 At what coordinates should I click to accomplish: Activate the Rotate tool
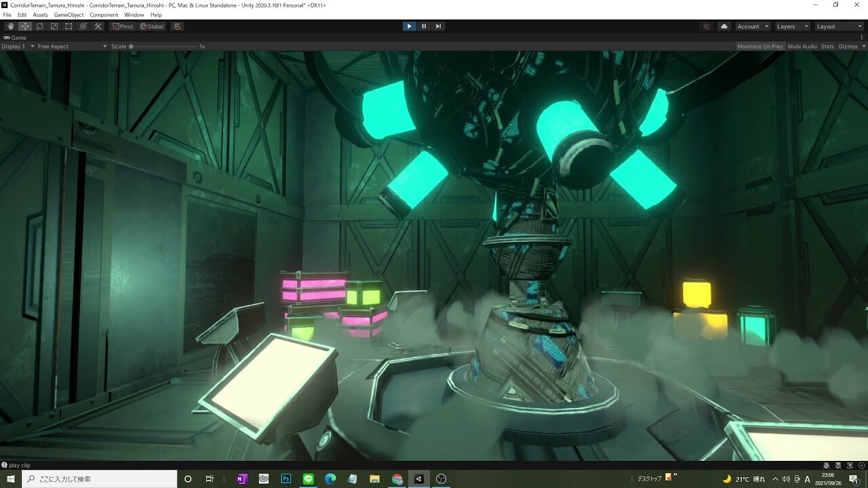(39, 26)
